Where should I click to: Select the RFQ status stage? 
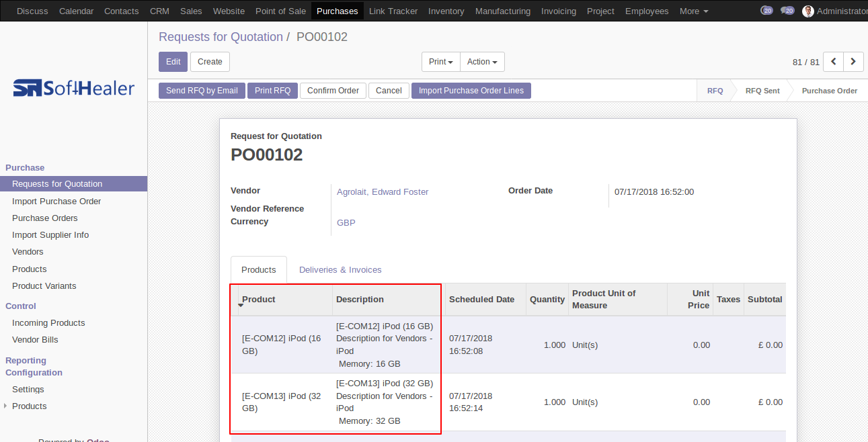pos(715,91)
